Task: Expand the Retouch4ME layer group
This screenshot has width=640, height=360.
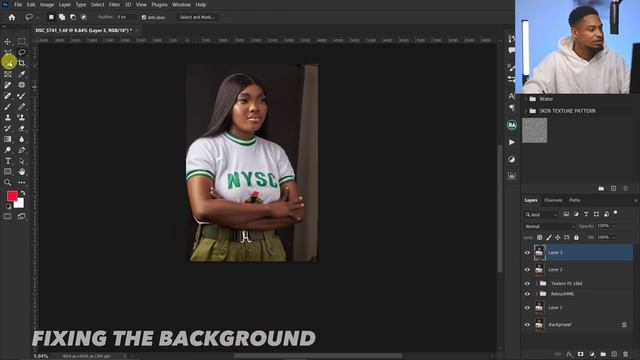Action: (537, 294)
